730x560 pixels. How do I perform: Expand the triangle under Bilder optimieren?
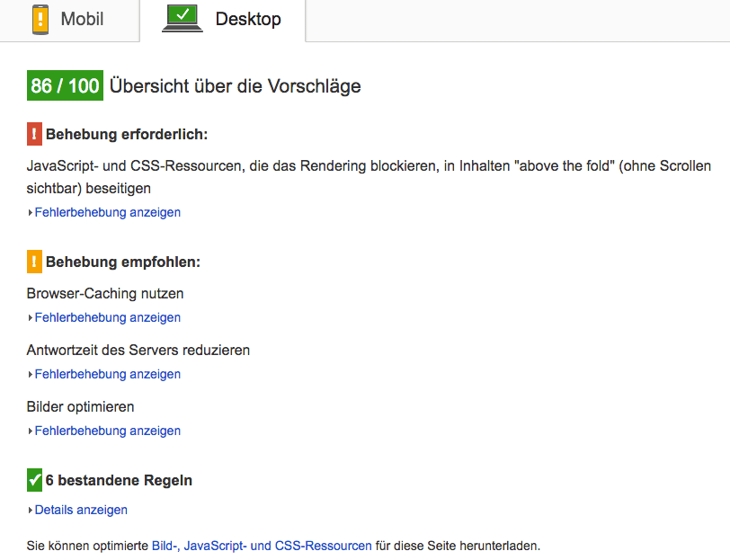[31, 431]
